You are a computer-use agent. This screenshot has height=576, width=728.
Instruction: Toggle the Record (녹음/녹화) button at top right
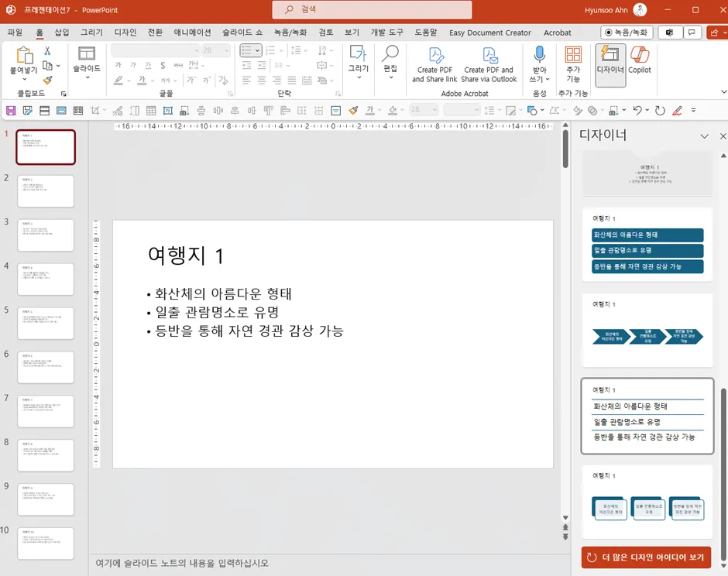click(x=627, y=33)
